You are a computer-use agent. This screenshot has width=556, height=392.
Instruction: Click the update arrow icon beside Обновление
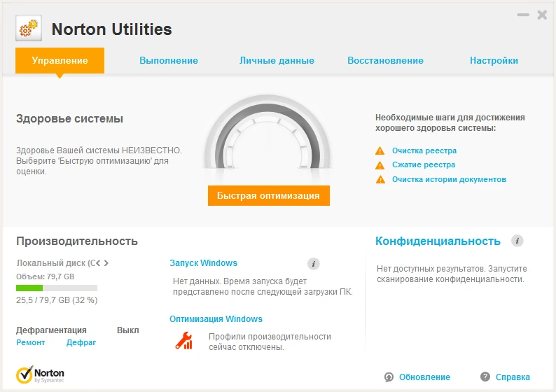tap(389, 377)
